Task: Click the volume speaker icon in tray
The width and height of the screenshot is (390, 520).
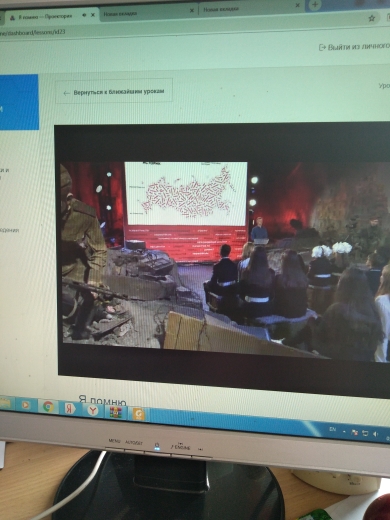Action: tap(376, 434)
